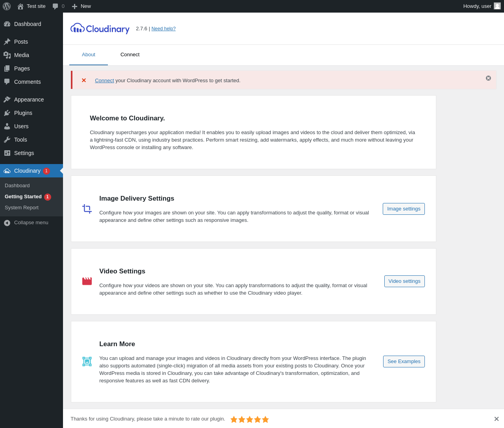The height and width of the screenshot is (428, 504).
Task: Rate the plugin with five stars
Action: [x=265, y=419]
